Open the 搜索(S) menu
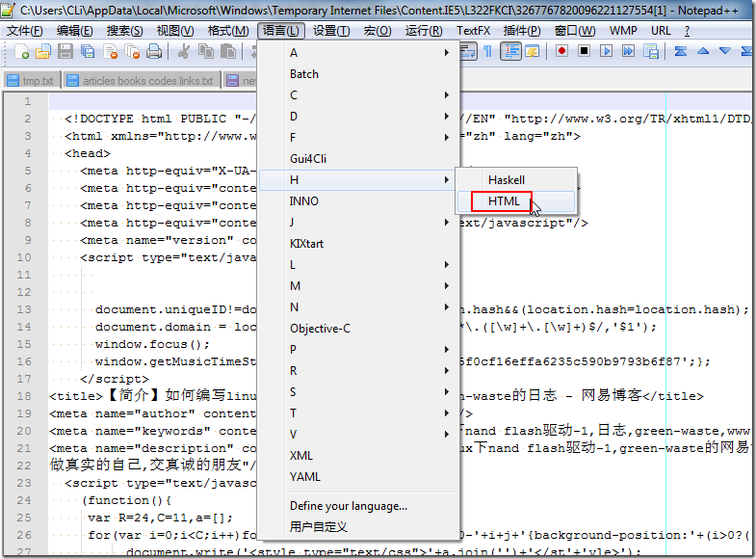The width and height of the screenshot is (756, 559). [125, 31]
